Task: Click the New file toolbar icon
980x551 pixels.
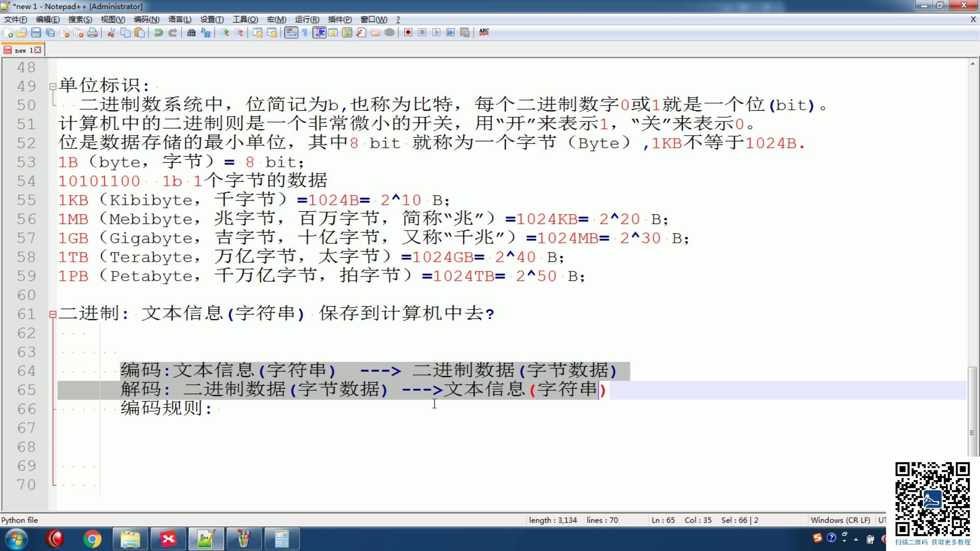Action: click(x=8, y=33)
